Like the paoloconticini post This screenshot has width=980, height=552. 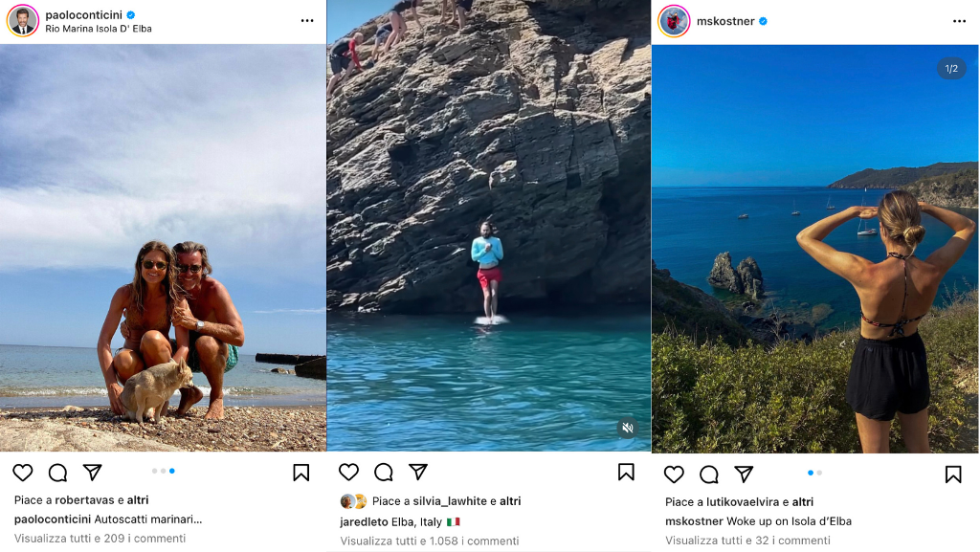[x=22, y=473]
